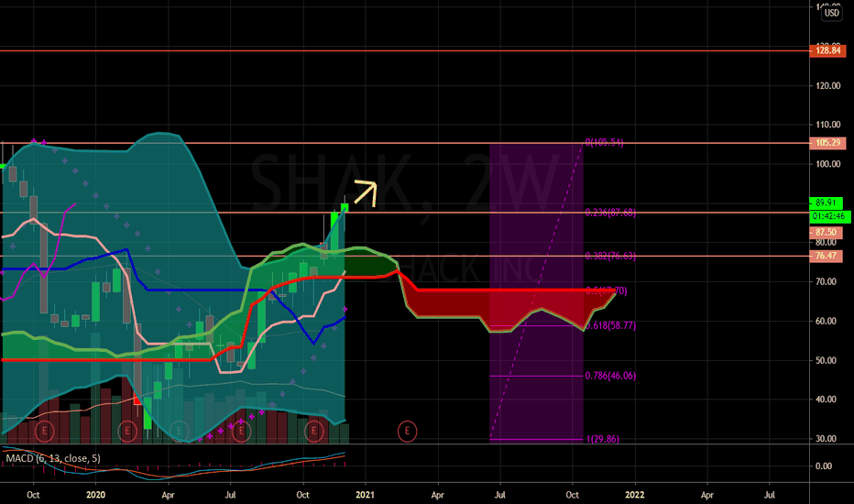Image resolution: width=854 pixels, height=504 pixels.
Task: Click the 2020 label on the time axis
Action: point(96,495)
